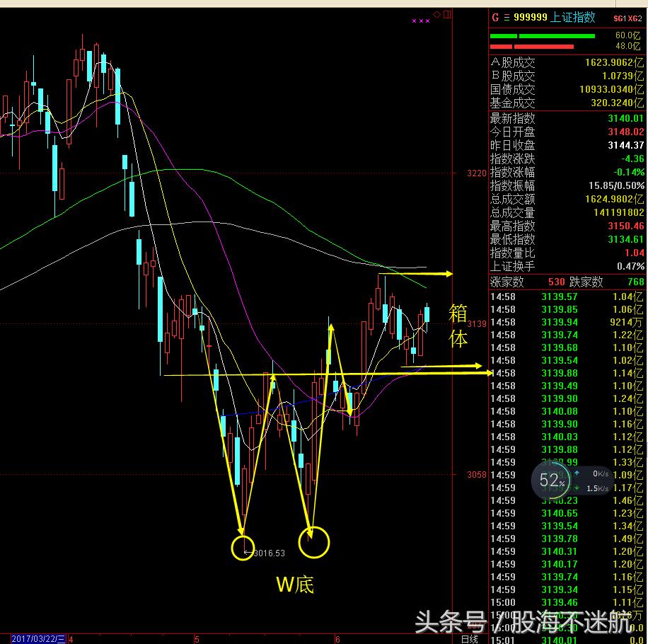Select the 14:59 tick at 3139.34
648x644 pixels.
(567, 590)
